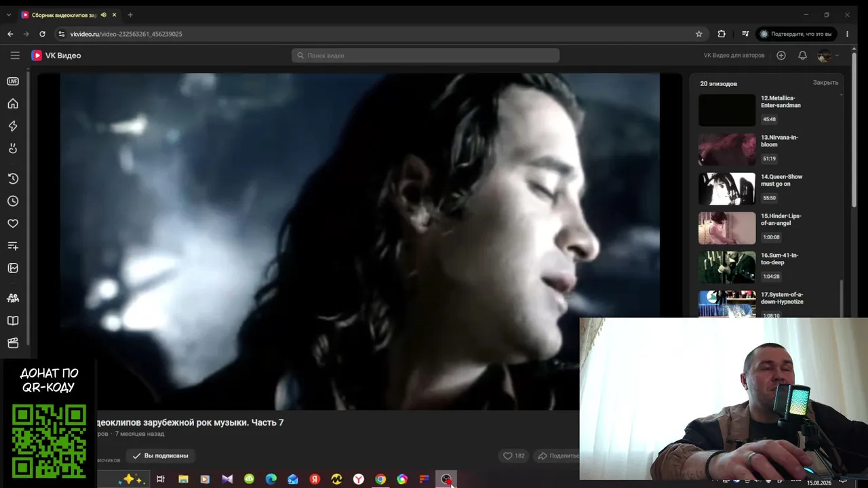Open a new browser tab
This screenshot has height=488, width=868.
pyautogui.click(x=130, y=15)
